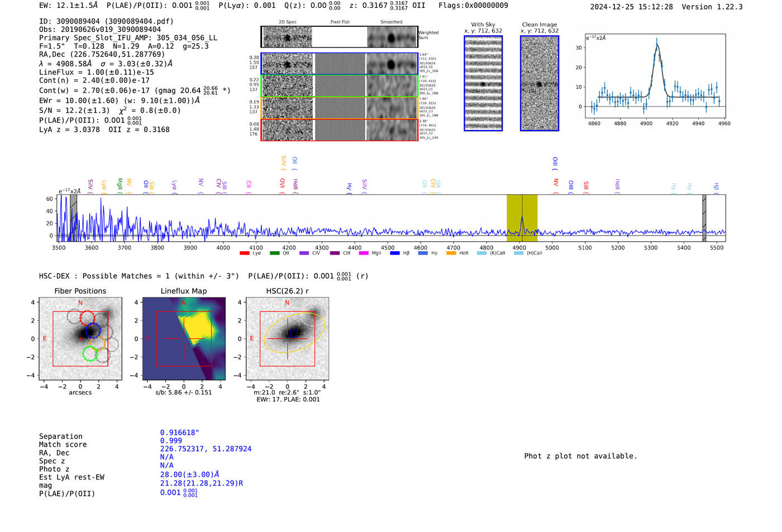Open the Weighted Sum 2D Spec thumbnail
Viewport: 782px width, 532px height.
click(x=287, y=37)
